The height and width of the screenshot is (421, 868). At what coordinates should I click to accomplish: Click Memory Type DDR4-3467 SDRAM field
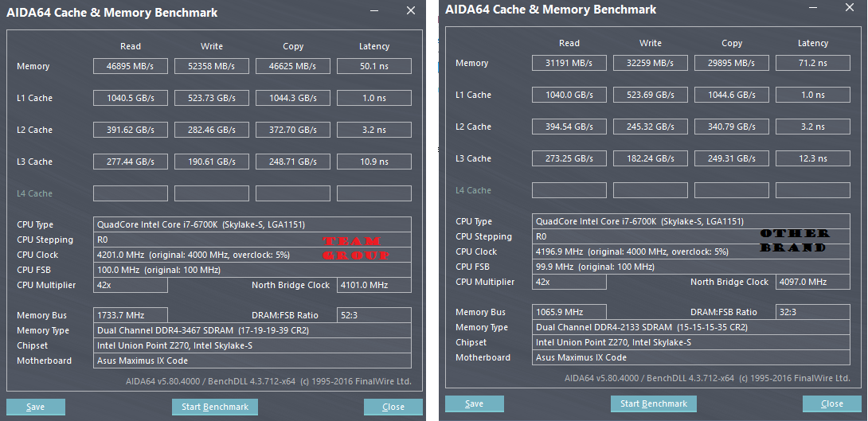pyautogui.click(x=252, y=330)
